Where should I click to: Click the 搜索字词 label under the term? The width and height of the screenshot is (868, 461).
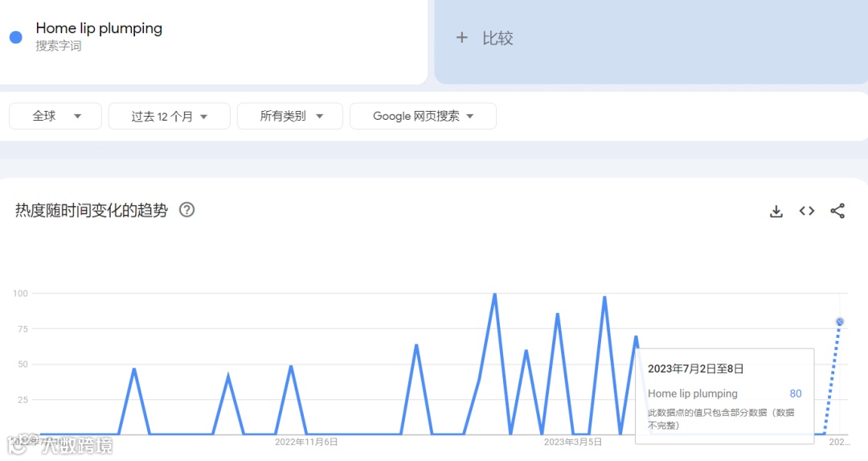(x=59, y=46)
